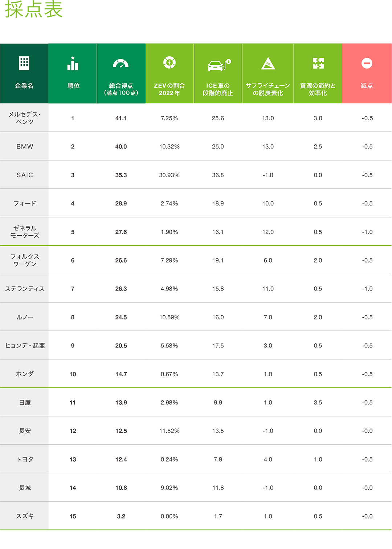392x549 pixels.
Task: Click the メルセデス・ベンツ company cell
Action: coord(25,118)
